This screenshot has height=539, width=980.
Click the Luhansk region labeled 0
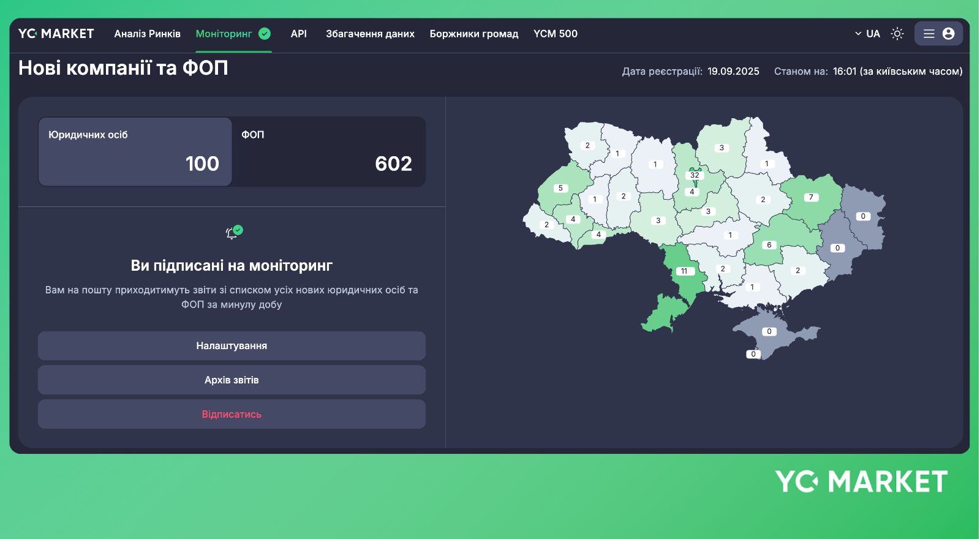click(x=863, y=216)
